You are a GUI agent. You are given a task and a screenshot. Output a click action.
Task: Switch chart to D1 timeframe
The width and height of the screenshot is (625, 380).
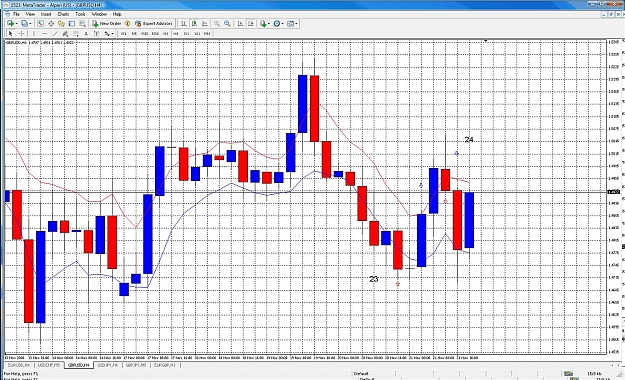(187, 33)
